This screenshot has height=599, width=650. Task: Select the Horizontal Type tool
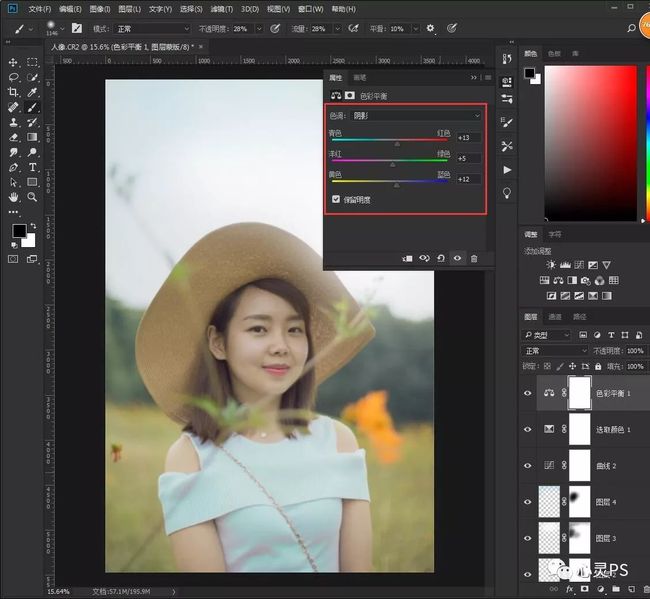point(32,167)
